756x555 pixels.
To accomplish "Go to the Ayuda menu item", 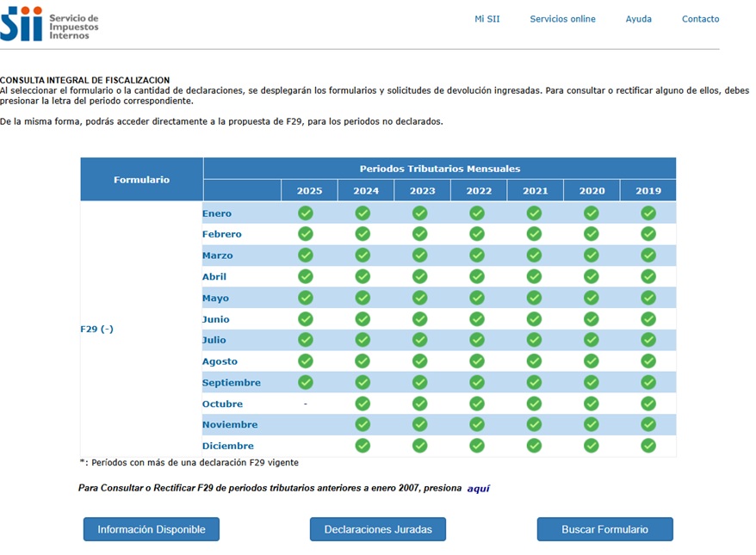I will (638, 19).
